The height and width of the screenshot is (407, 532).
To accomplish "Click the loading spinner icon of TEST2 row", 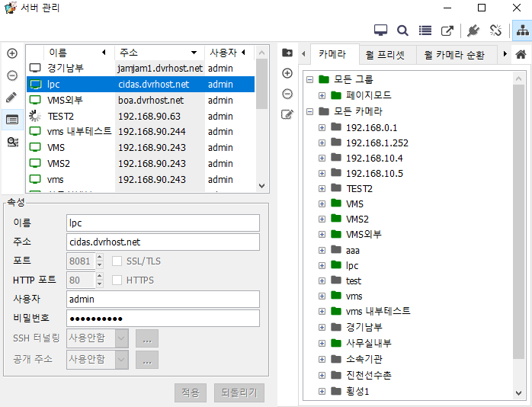I will (x=35, y=116).
